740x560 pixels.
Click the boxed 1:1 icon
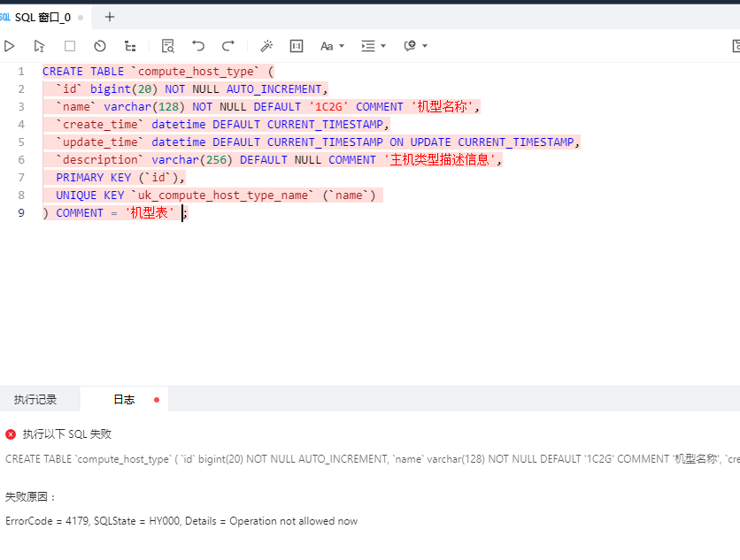click(x=297, y=46)
